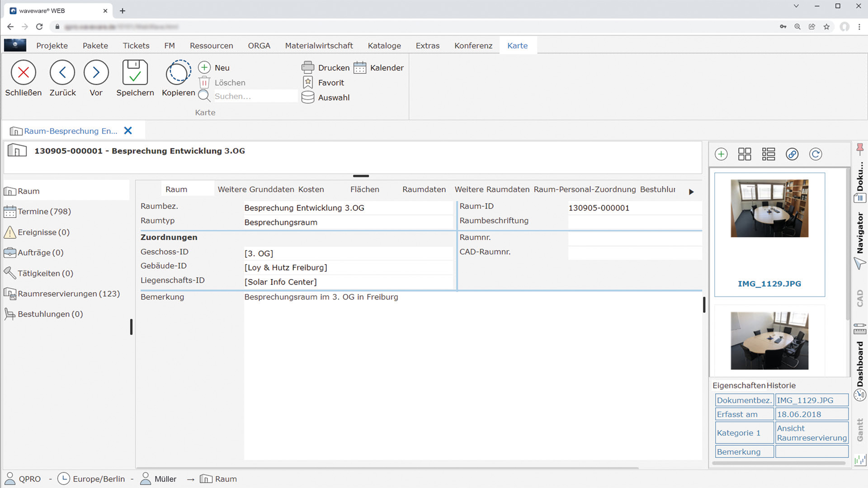Click the add document plus icon
The image size is (868, 488).
[721, 154]
